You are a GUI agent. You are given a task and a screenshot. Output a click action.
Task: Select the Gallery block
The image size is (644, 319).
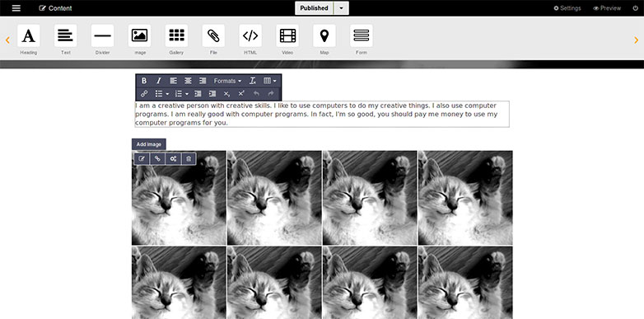point(176,35)
